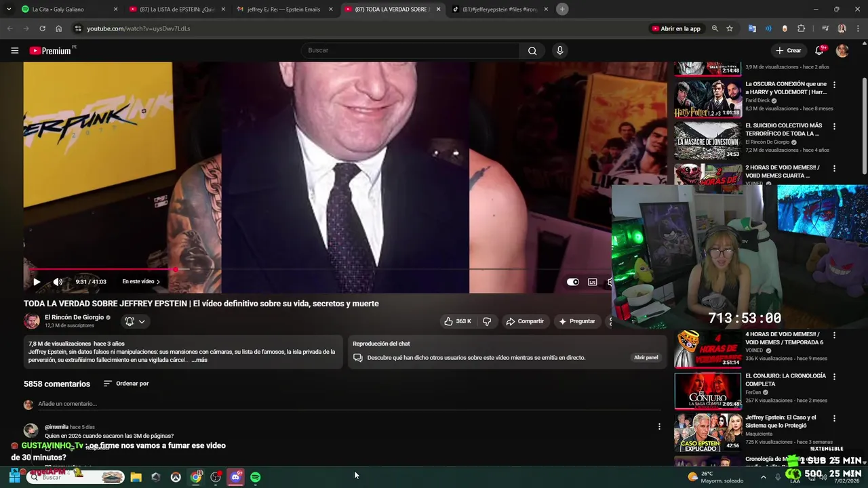Open 'La OSCURA CONEXIÓN' Harry Potter video

pos(787,88)
